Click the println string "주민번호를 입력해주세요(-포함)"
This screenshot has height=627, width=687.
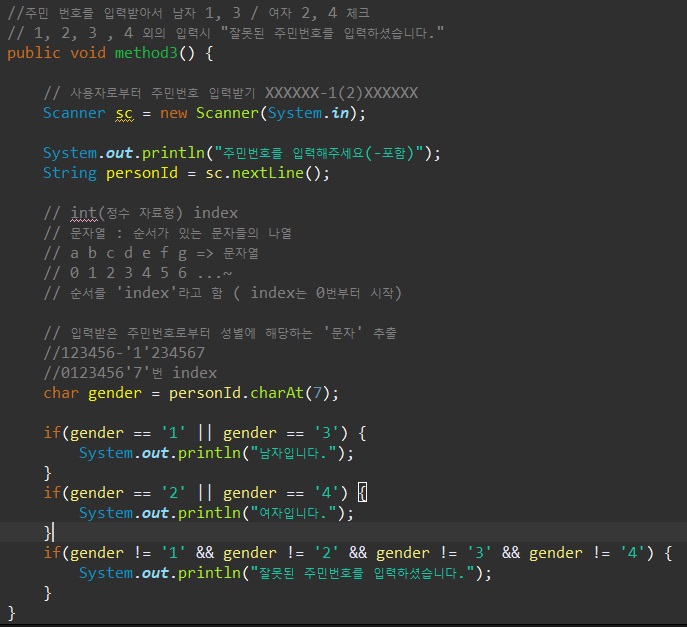click(x=319, y=153)
